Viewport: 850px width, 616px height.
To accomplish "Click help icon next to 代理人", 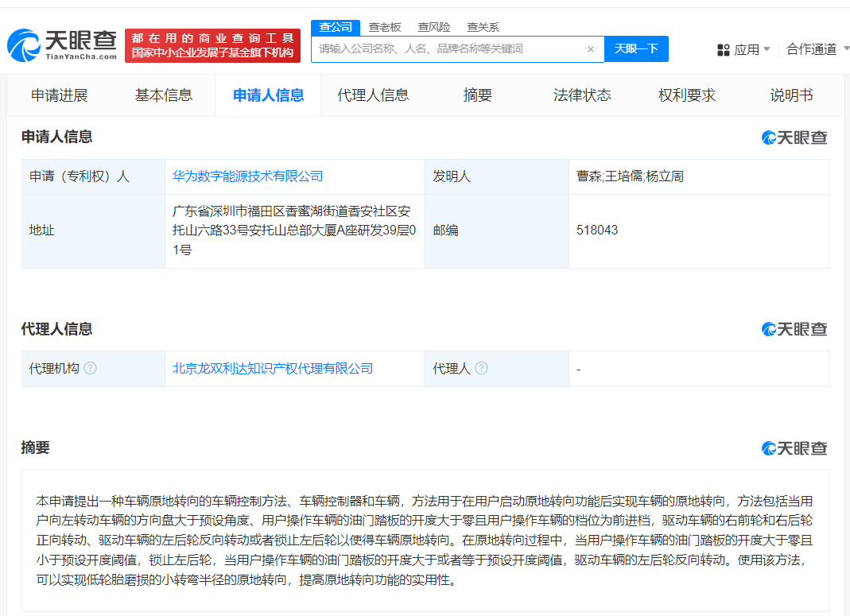I will coord(481,369).
